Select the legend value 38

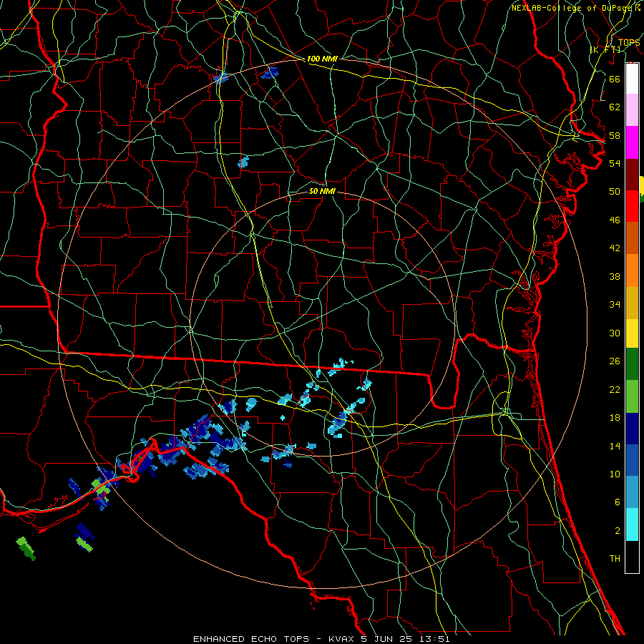tap(615, 276)
